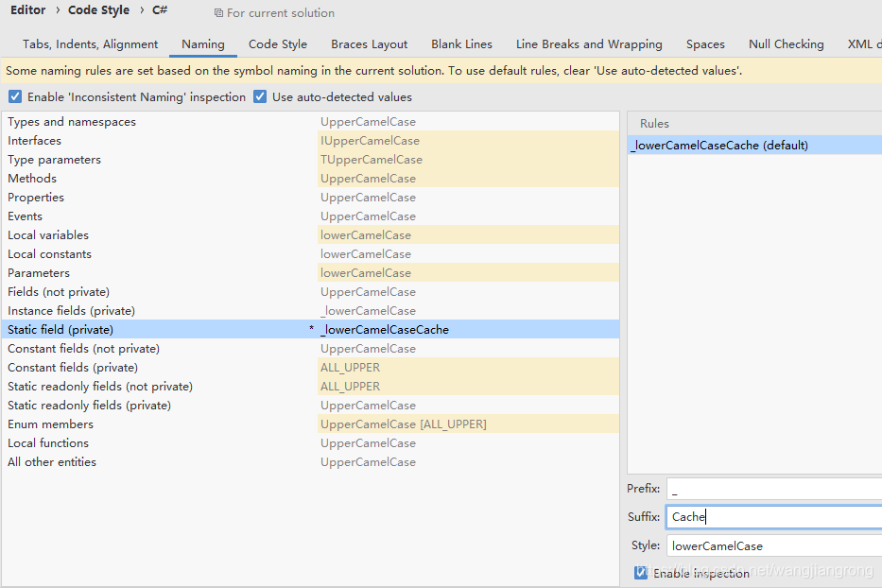
Task: Open the Code Style tab
Action: pos(278,44)
